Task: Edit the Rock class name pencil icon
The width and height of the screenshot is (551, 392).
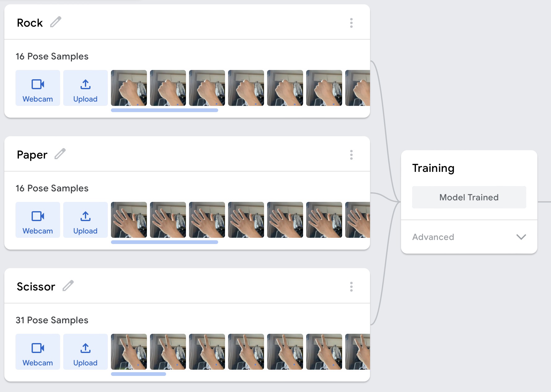Action: pyautogui.click(x=56, y=22)
